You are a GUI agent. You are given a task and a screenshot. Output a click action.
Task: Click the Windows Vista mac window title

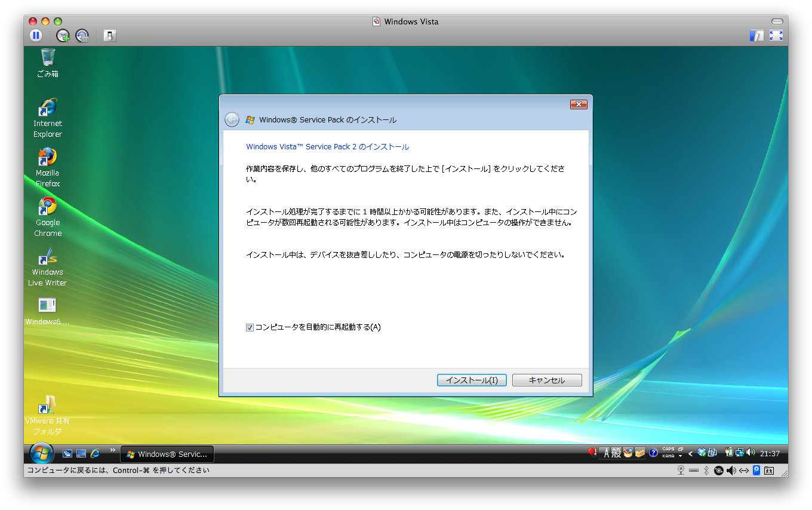(x=411, y=21)
